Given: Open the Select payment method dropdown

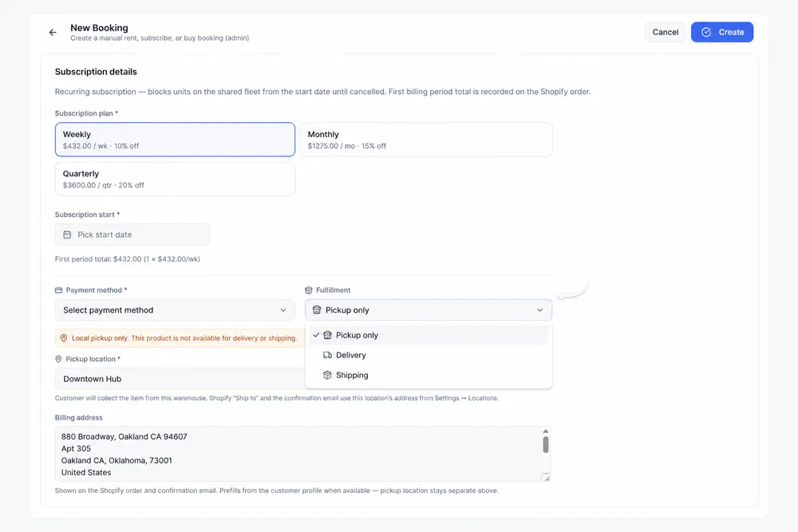Looking at the screenshot, I should click(175, 309).
